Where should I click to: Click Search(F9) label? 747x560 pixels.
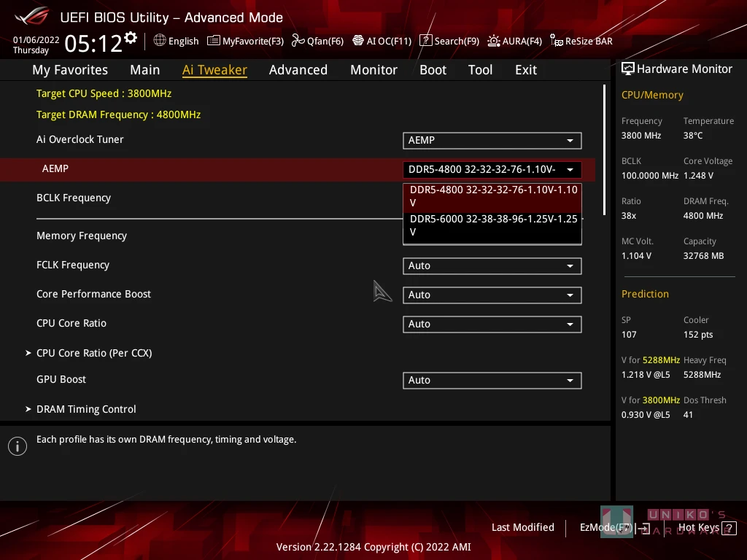point(457,41)
